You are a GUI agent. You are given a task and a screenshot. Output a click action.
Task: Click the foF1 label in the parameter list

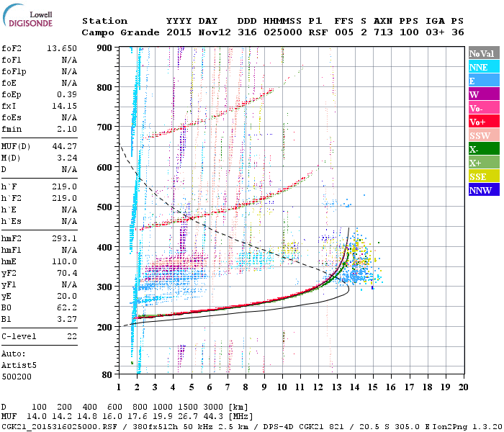(x=12, y=60)
